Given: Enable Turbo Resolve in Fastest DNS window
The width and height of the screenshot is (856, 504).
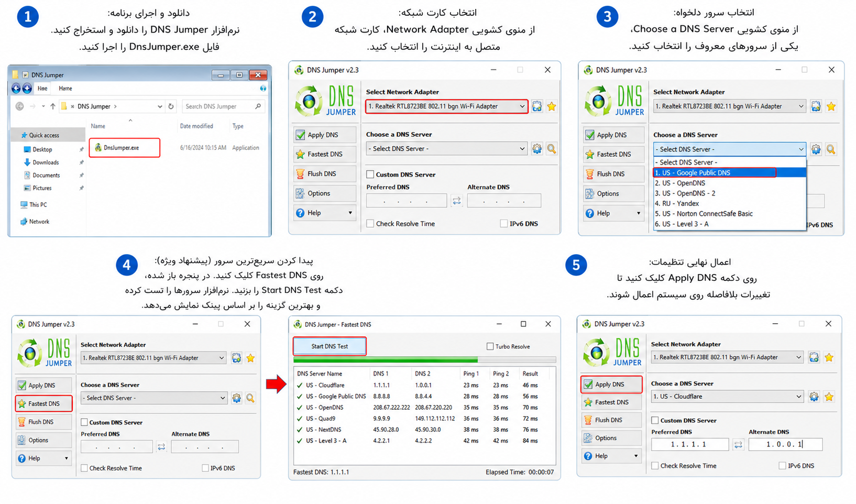Looking at the screenshot, I should 490,346.
